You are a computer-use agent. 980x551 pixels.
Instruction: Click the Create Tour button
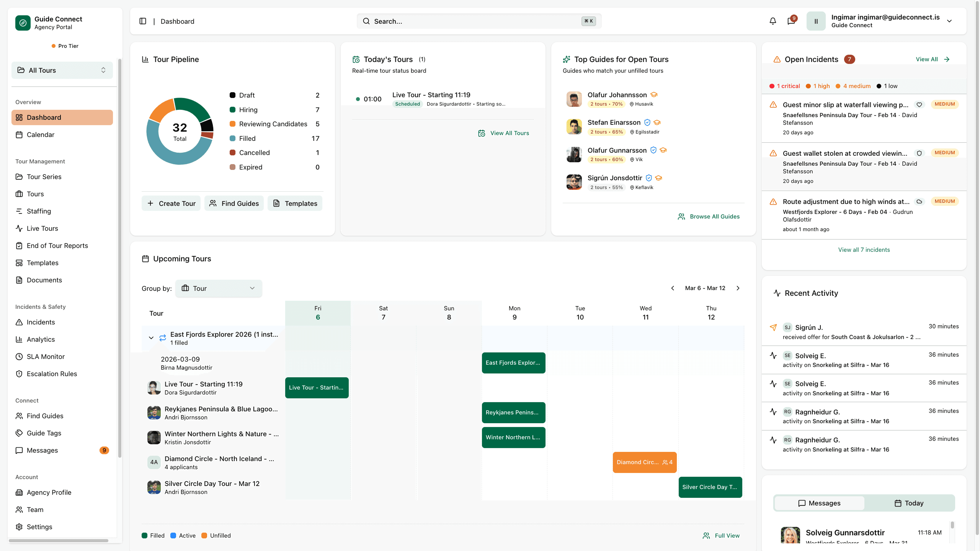point(171,203)
